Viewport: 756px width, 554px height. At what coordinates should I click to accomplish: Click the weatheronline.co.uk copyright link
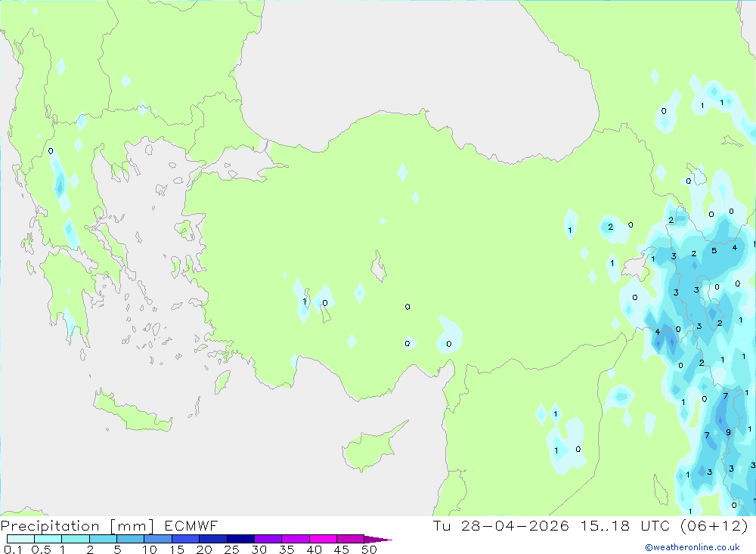[x=692, y=547]
